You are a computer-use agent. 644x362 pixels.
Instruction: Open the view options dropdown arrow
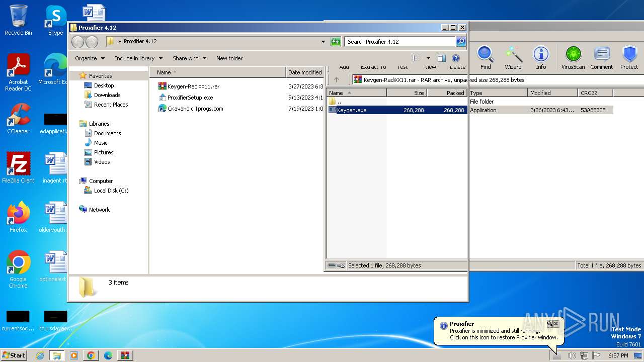(x=428, y=58)
